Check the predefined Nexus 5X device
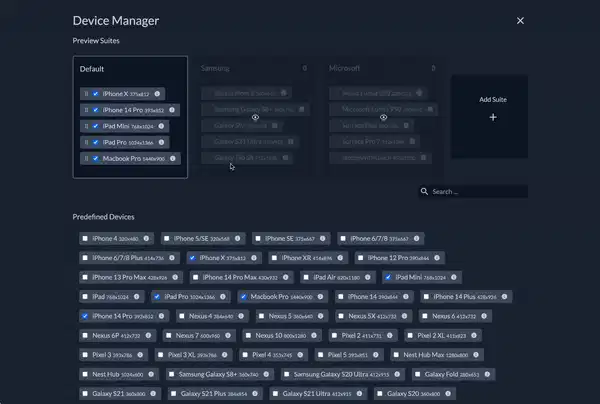600x404 pixels. click(341, 316)
